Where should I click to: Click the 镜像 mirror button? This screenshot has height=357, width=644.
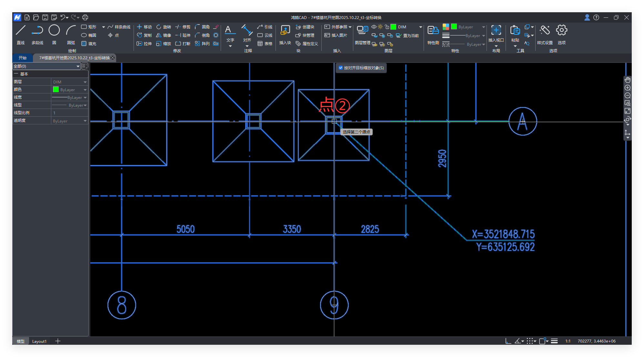[x=164, y=35]
